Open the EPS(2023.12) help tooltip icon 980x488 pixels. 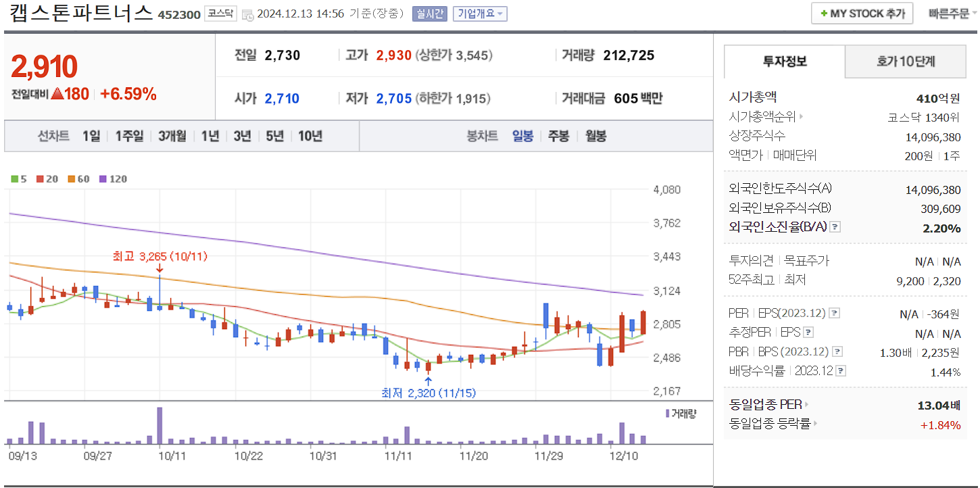[833, 313]
